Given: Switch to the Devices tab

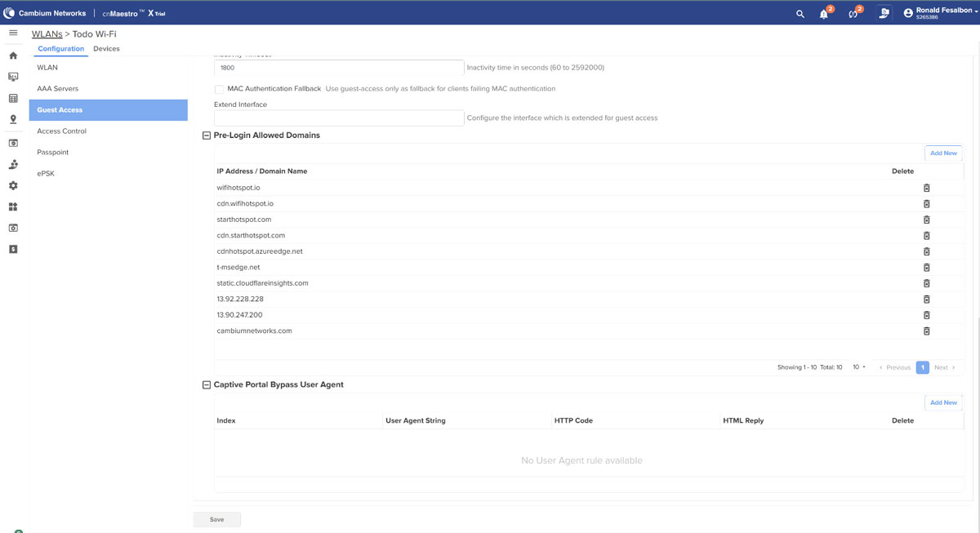Looking at the screenshot, I should point(106,49).
